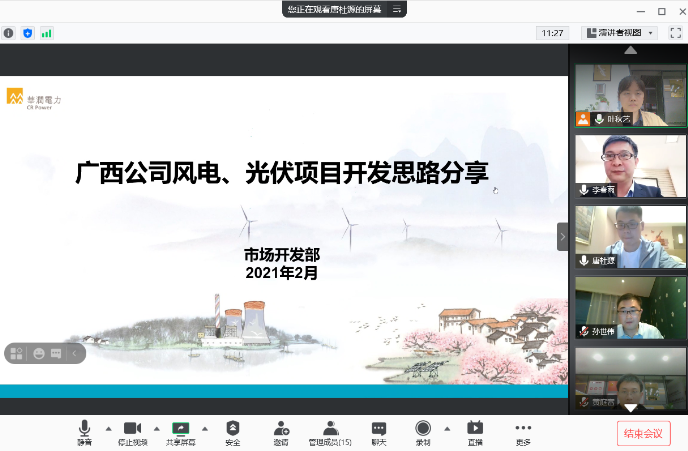This screenshot has height=451, width=688.
Task: Show next participants with the down arrow
Action: point(631,408)
